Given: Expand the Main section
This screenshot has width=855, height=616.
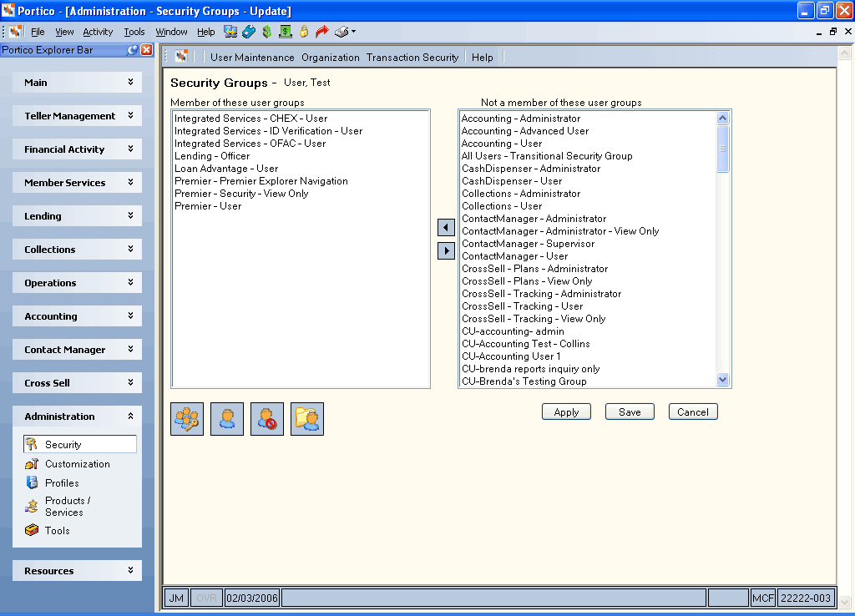Looking at the screenshot, I should pyautogui.click(x=77, y=83).
